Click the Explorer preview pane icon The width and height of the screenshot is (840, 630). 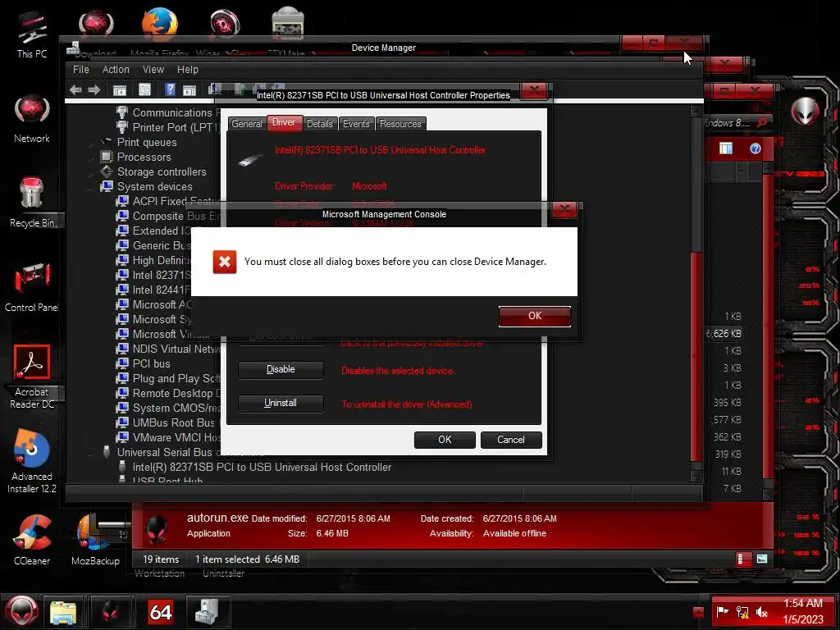click(726, 149)
